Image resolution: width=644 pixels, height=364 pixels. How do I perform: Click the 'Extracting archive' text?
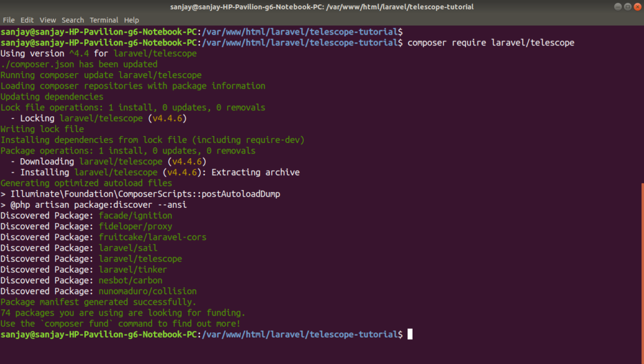click(x=255, y=173)
